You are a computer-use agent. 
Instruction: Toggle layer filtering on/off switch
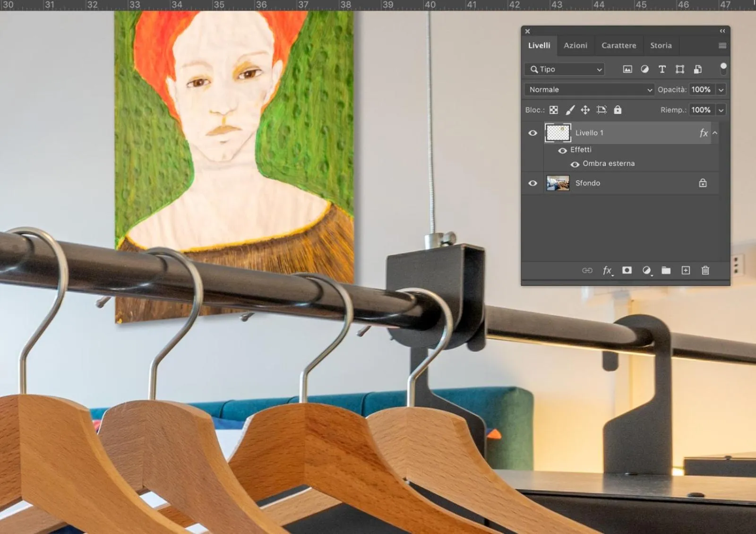point(723,69)
